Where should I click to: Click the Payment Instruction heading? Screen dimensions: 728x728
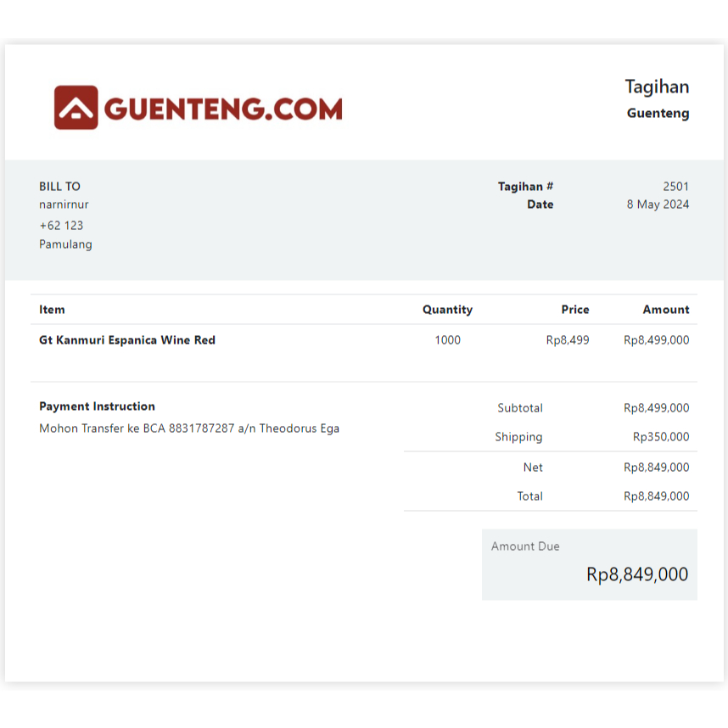point(97,406)
